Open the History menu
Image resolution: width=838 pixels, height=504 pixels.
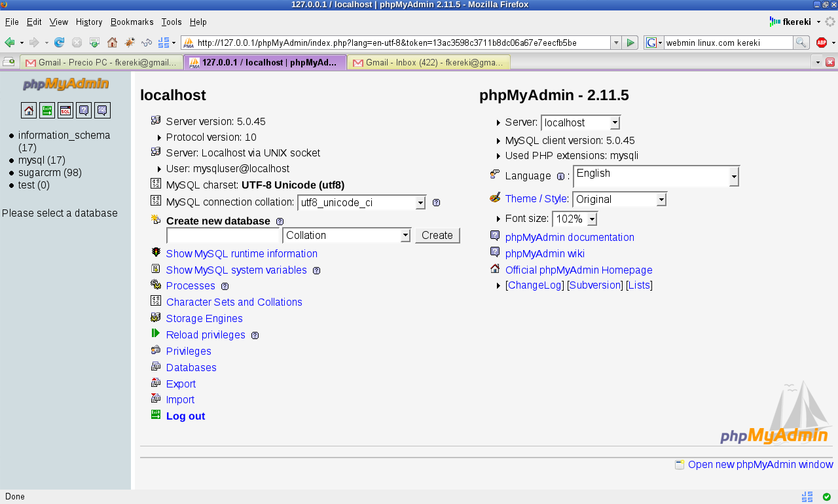point(89,22)
